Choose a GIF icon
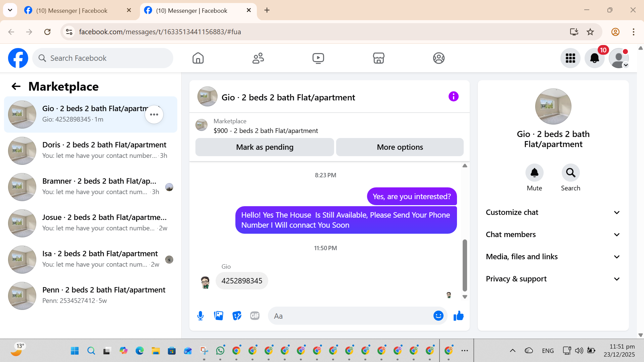 (255, 316)
